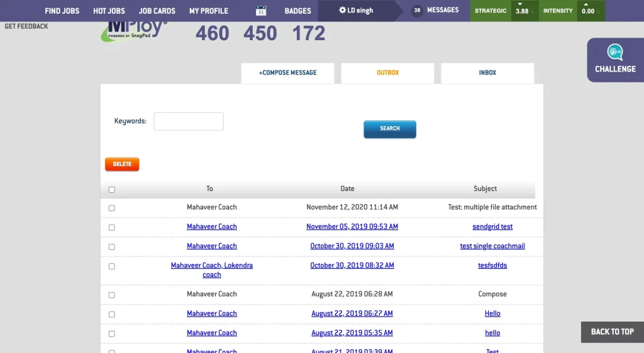Click the orange Delete button
The image size is (644, 353).
click(122, 164)
